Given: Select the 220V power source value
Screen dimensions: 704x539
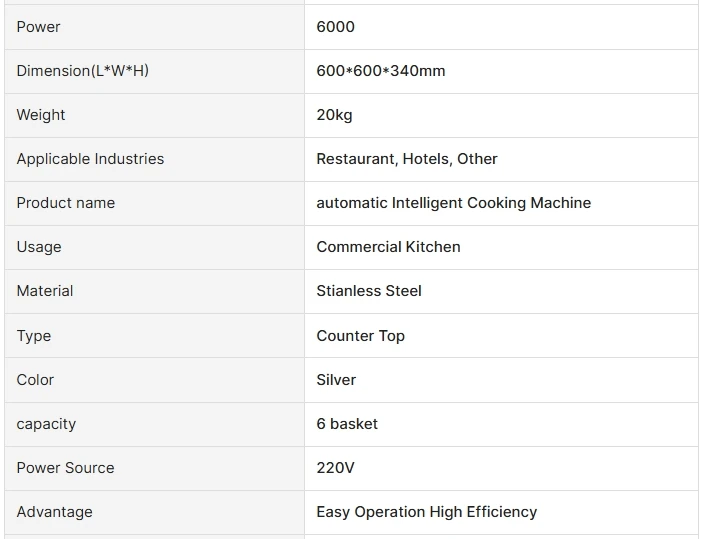Looking at the screenshot, I should tap(335, 468).
